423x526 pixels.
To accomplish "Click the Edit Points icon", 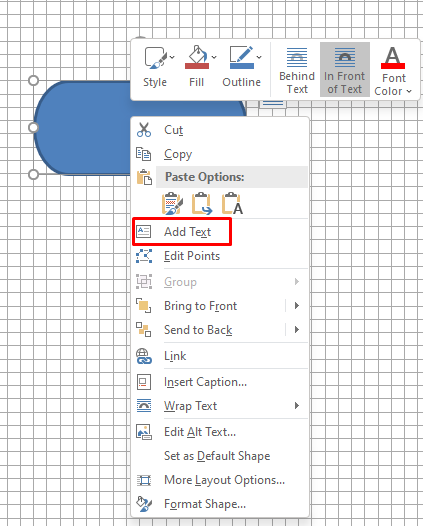I will (144, 256).
